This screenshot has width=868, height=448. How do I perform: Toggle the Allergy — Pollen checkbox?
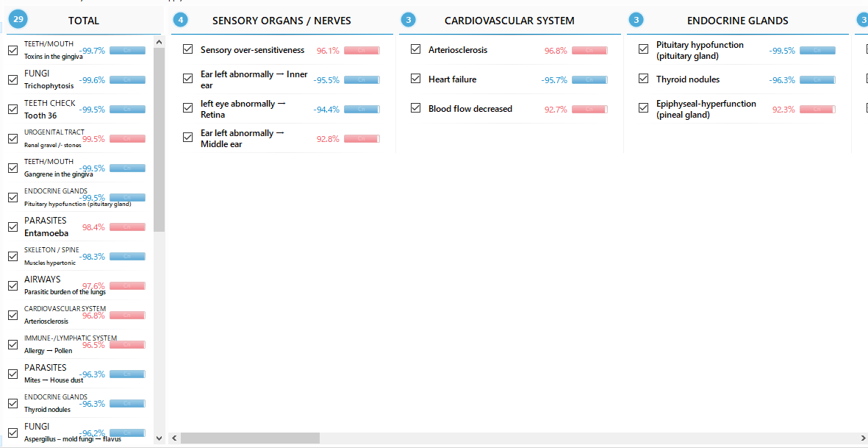pos(12,344)
